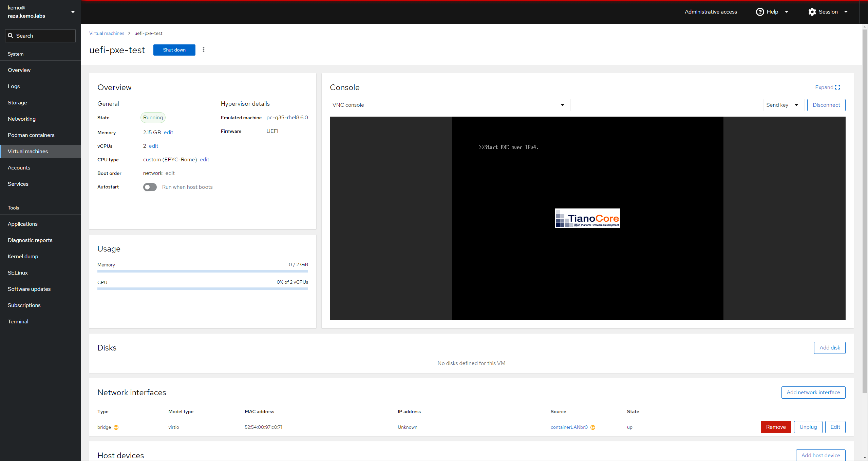This screenshot has width=868, height=461.
Task: Click the search magnifier icon in sidebar
Action: click(x=11, y=36)
